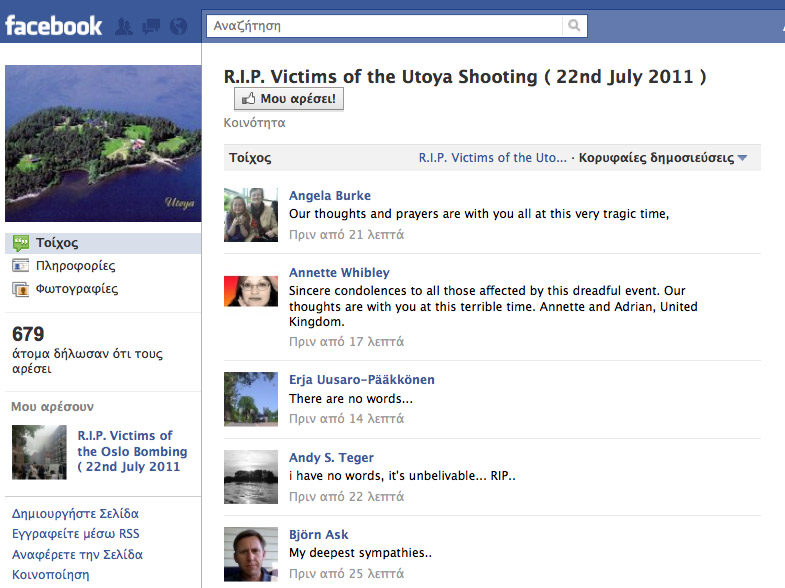Open Björn Ask's profile picture

pyautogui.click(x=251, y=554)
